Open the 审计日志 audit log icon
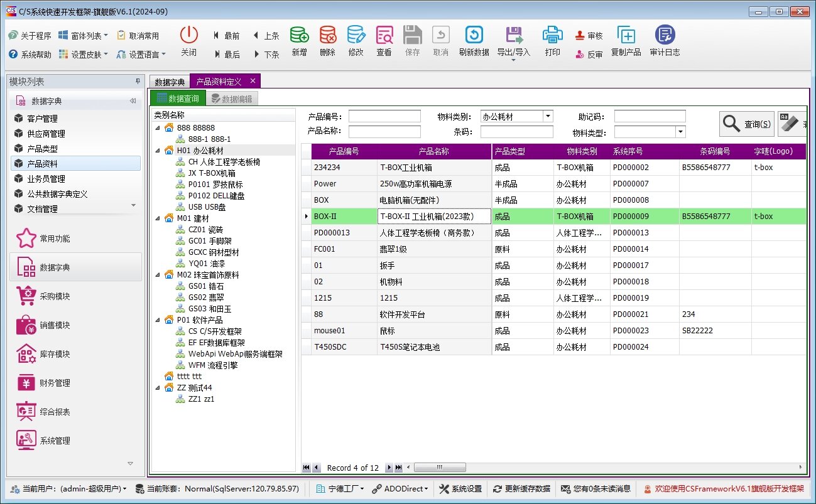 665,41
